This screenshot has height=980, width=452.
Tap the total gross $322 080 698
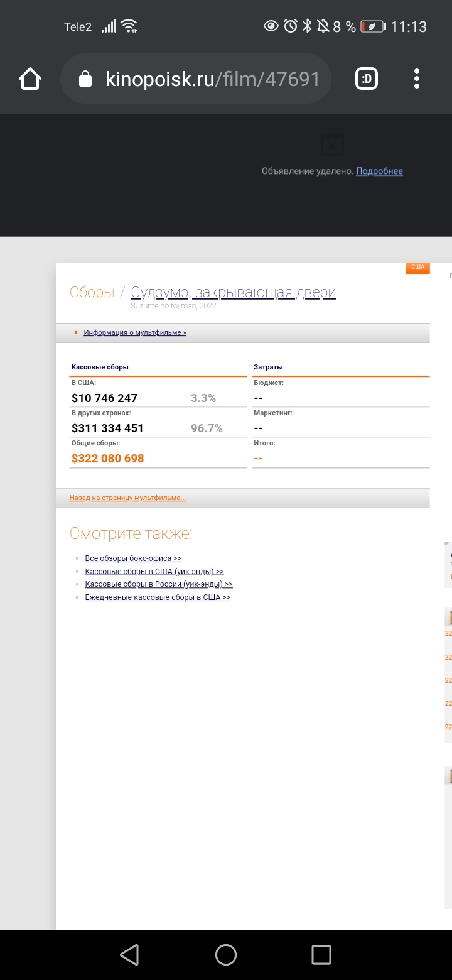click(x=108, y=459)
